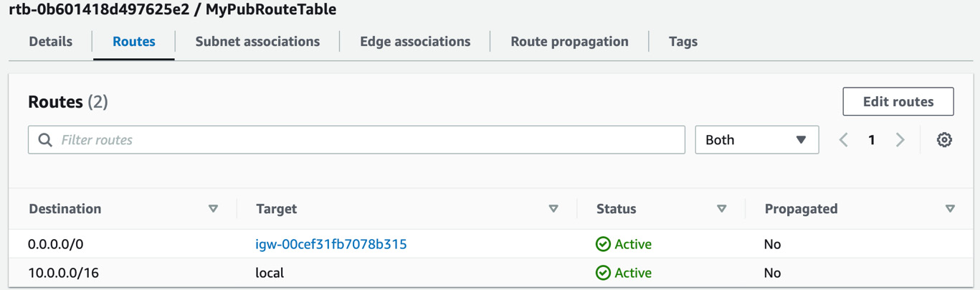Viewport: 980px width, 290px height.
Task: Open the igw-00cef31fb7078b315 gateway link
Action: pyautogui.click(x=331, y=244)
